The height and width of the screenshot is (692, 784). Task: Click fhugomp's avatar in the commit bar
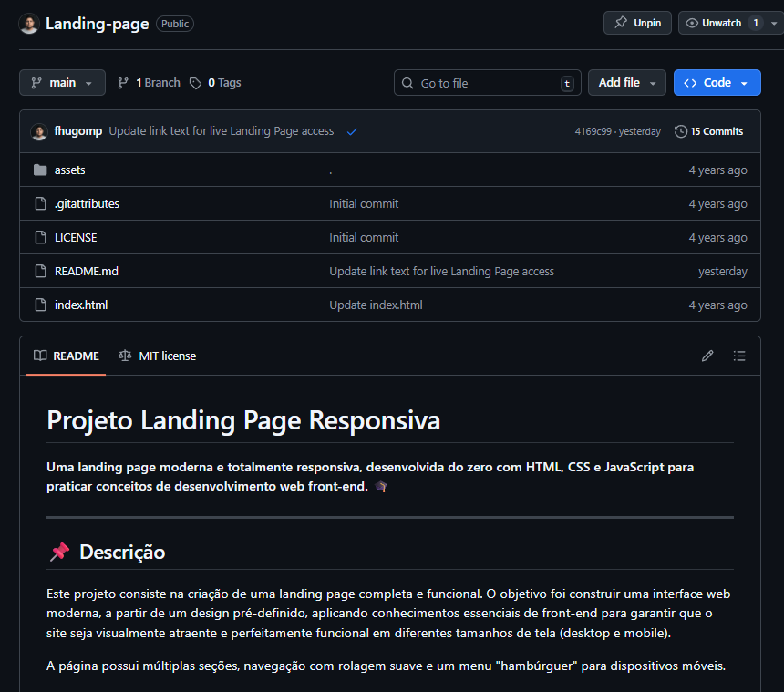pos(39,130)
